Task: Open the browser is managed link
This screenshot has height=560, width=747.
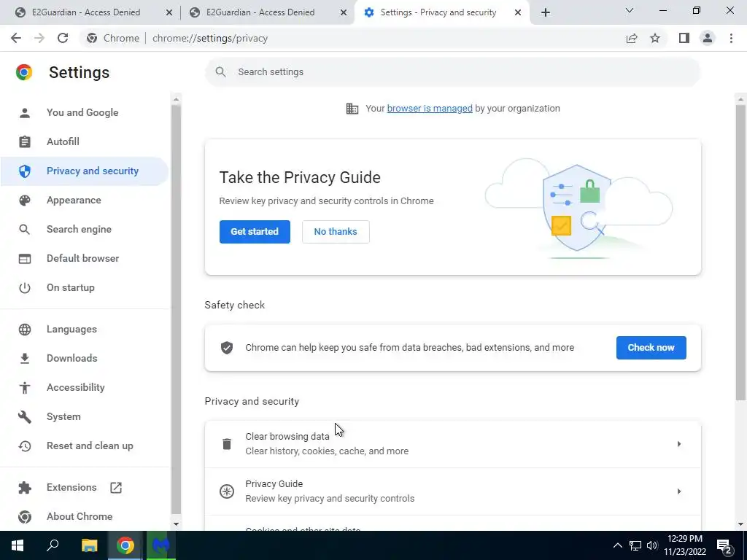Action: click(x=430, y=109)
